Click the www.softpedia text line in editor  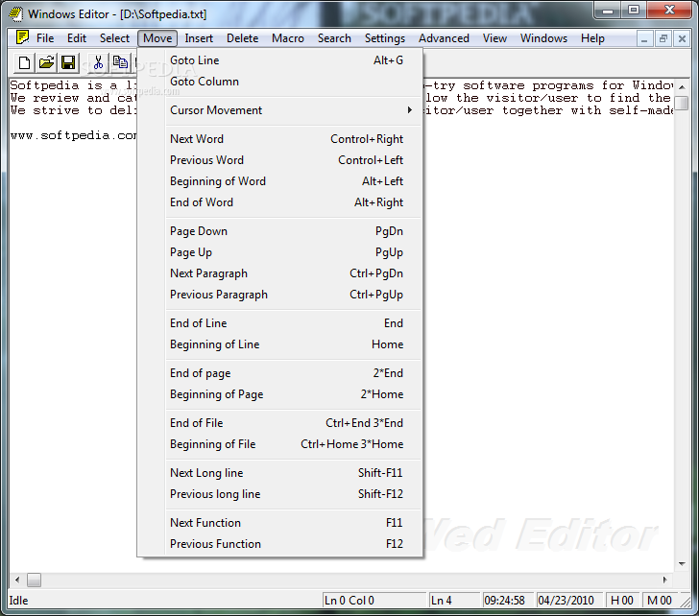coord(74,135)
